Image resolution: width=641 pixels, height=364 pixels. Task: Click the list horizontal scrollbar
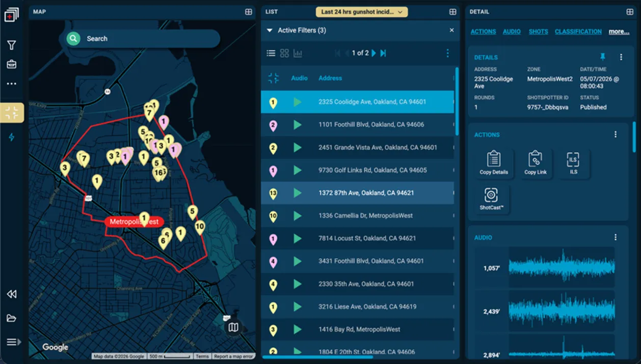tap(317, 357)
